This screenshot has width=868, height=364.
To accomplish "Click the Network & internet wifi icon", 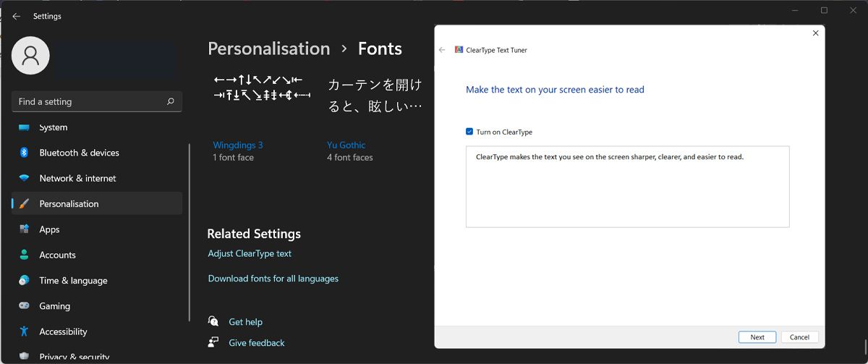I will (24, 178).
